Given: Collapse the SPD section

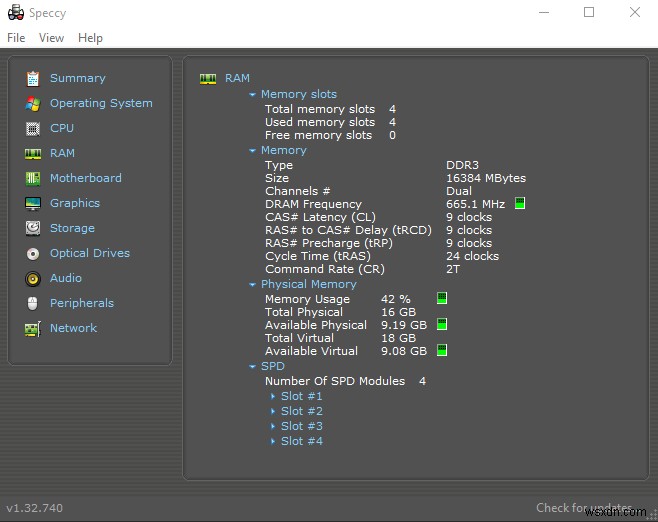Looking at the screenshot, I should 252,366.
